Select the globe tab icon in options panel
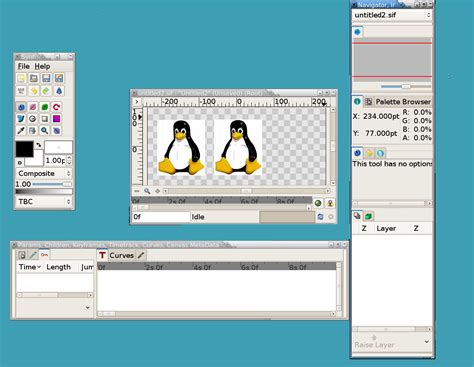Viewport: 474px width, 367px height. tap(380, 153)
